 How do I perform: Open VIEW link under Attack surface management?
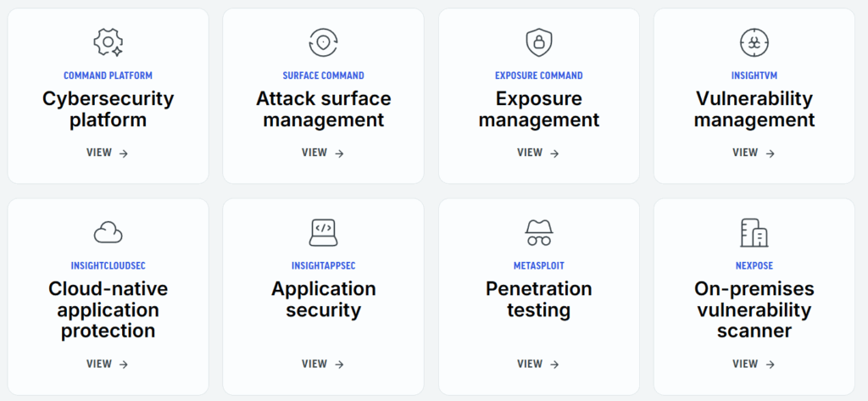tap(323, 153)
